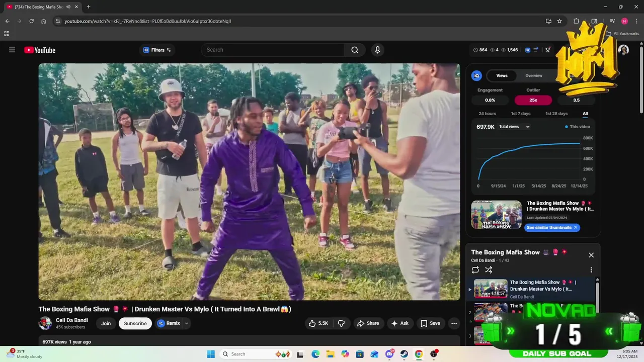Open Chrome profile N avatar
This screenshot has width=644, height=362.
[x=624, y=21]
